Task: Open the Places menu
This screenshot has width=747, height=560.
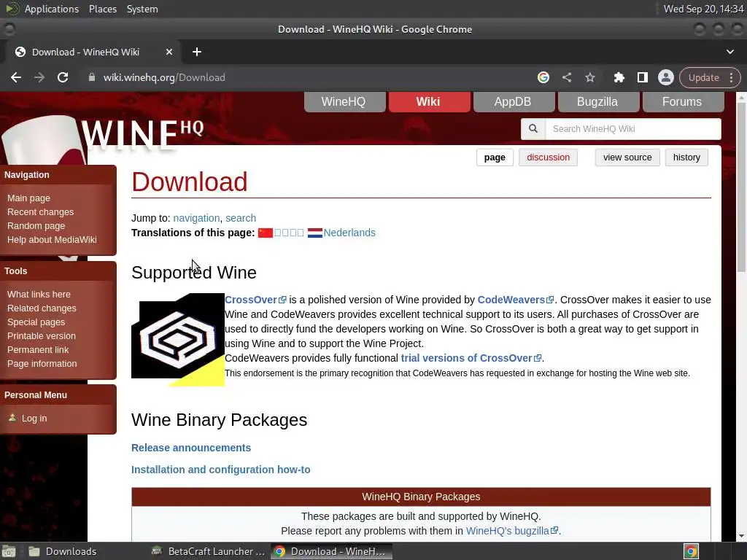Action: click(102, 9)
